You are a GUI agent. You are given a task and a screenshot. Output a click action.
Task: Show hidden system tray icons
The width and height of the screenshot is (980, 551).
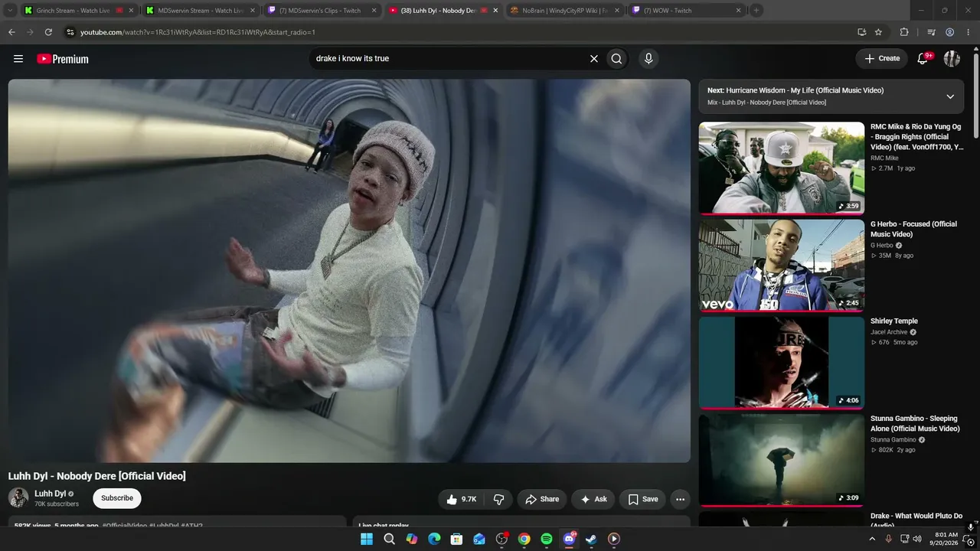coord(871,539)
